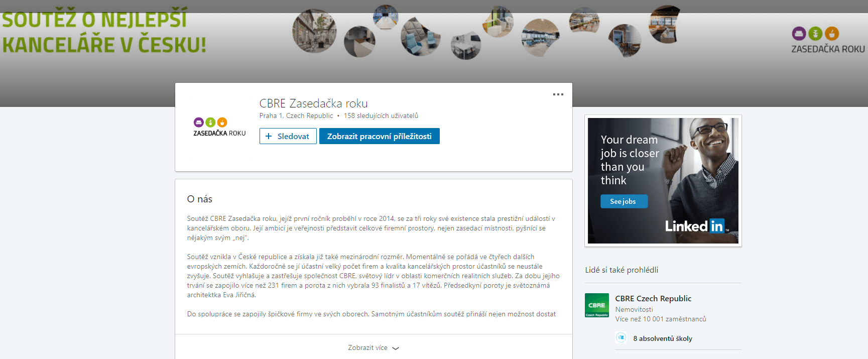This screenshot has width=868, height=359.
Task: Click the plus icon on Sledovat
Action: click(x=269, y=136)
